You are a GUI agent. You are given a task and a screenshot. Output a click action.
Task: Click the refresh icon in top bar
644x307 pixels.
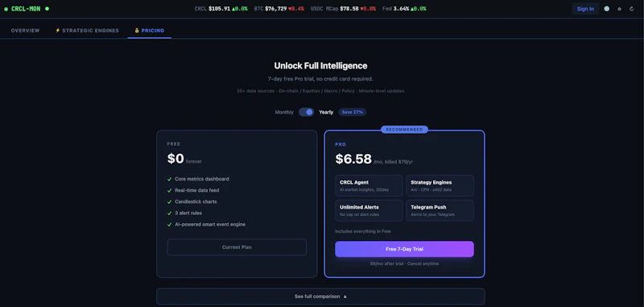pos(631,9)
